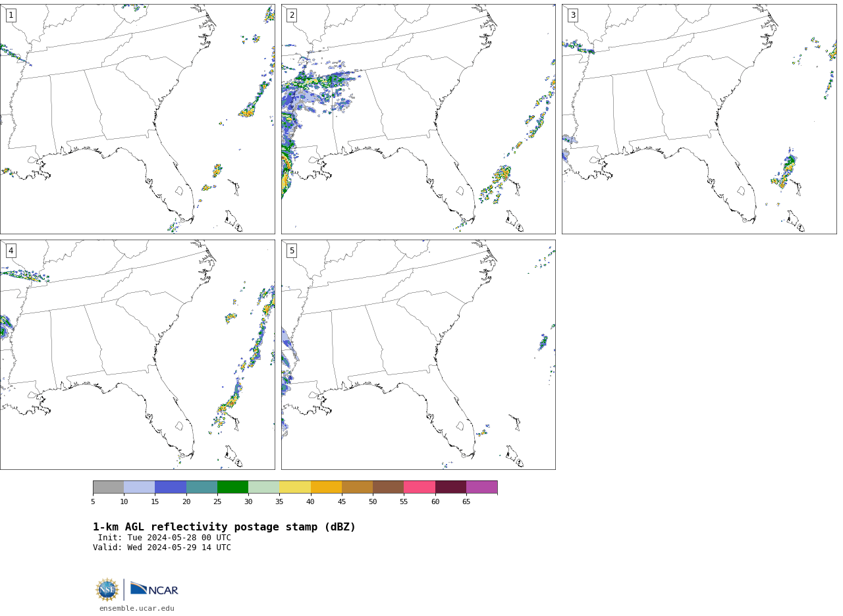
Task: Click the gray 5-10 dBZ color swatch
Action: pyautogui.click(x=108, y=487)
